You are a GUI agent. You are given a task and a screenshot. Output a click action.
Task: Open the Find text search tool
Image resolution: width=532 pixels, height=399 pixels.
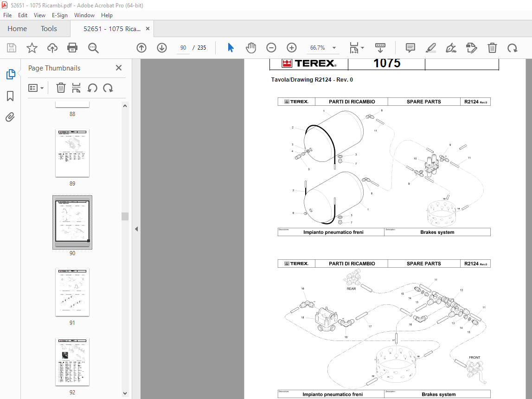click(93, 48)
